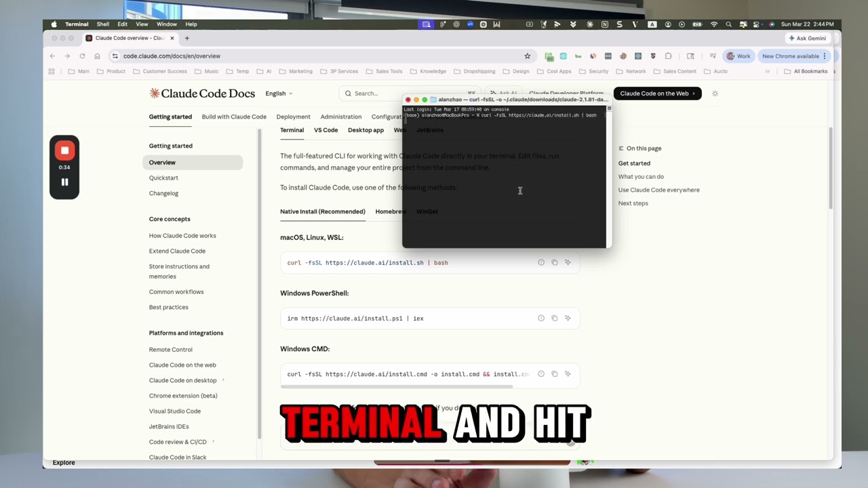Open new tab with plus button

coord(187,38)
